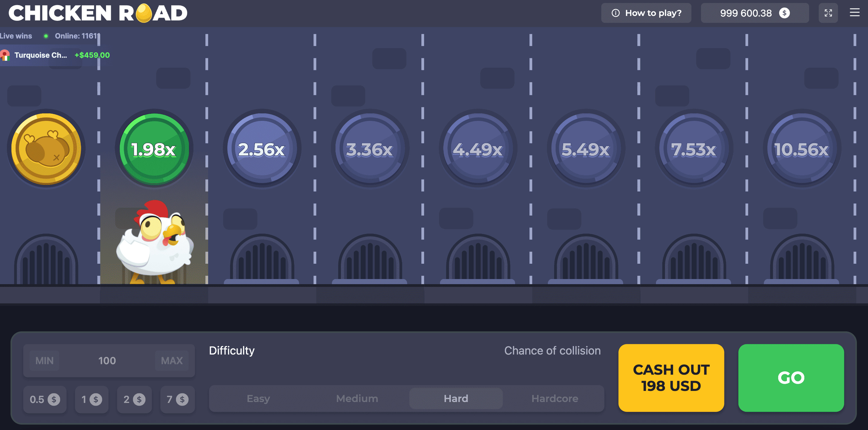Click the 2.56x multiplier coin
Screen dimensions: 868x430
[x=262, y=149]
